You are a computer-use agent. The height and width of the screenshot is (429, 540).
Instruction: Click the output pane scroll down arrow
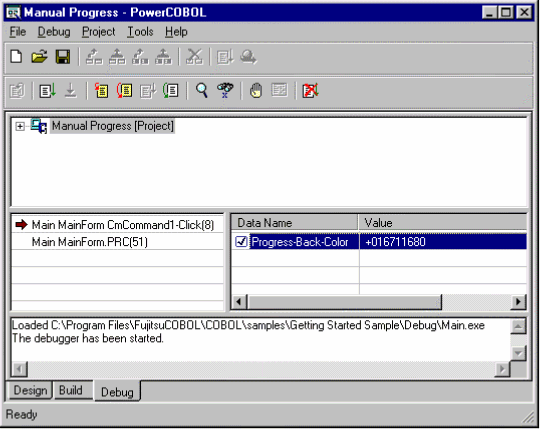click(519, 353)
